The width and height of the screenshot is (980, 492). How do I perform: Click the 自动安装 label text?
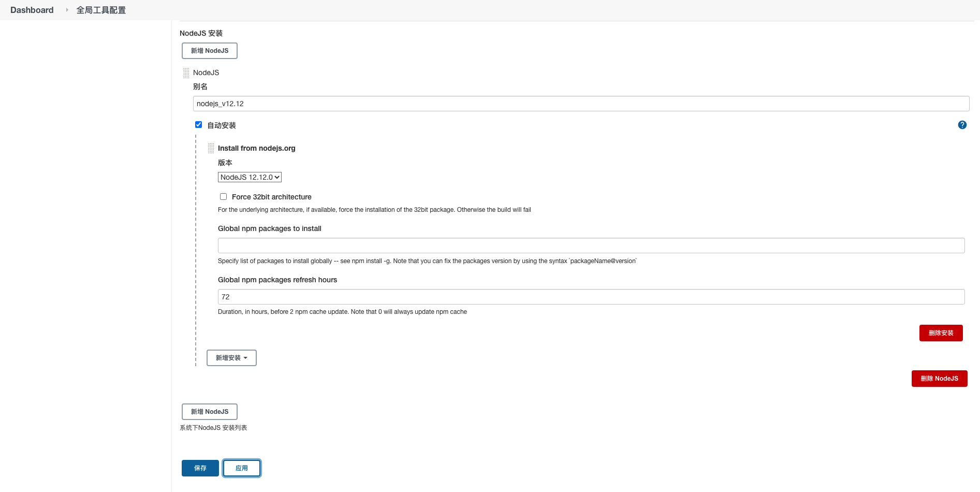point(222,125)
